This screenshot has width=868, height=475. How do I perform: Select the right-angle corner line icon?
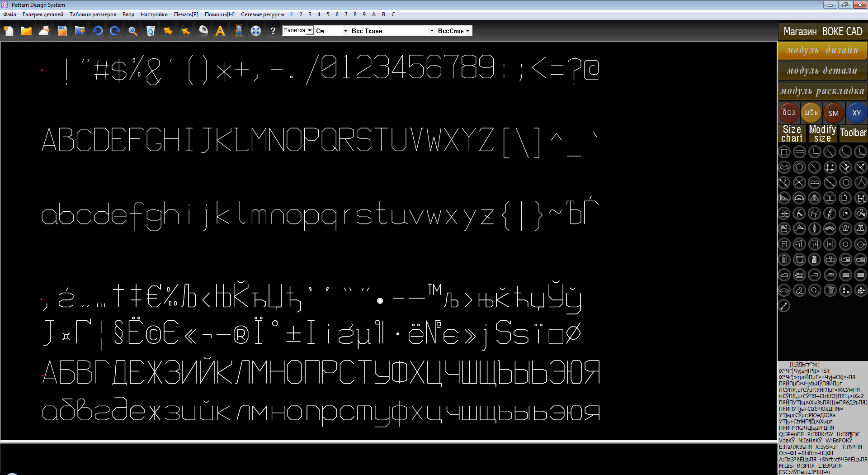(x=815, y=152)
